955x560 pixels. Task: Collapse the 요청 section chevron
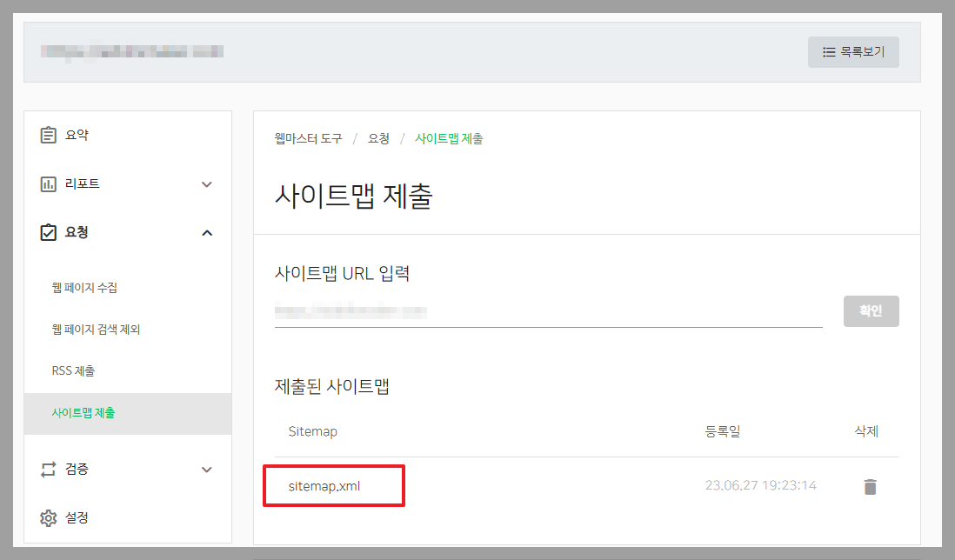(x=207, y=232)
